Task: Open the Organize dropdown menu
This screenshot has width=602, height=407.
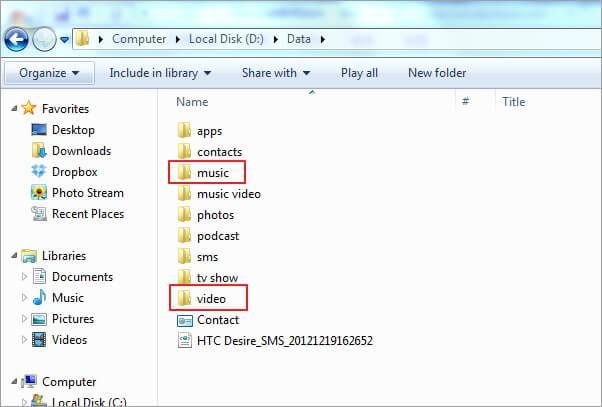Action: click(x=49, y=73)
